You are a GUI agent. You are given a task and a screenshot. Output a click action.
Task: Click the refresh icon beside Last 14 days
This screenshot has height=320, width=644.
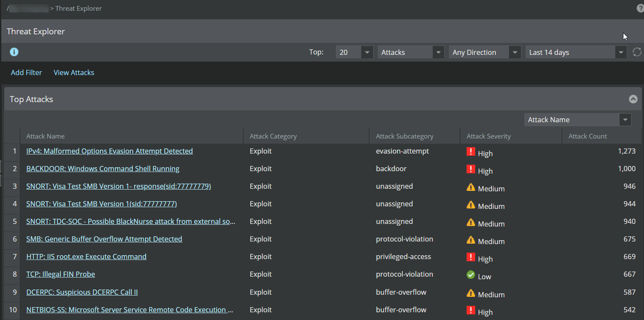click(637, 52)
